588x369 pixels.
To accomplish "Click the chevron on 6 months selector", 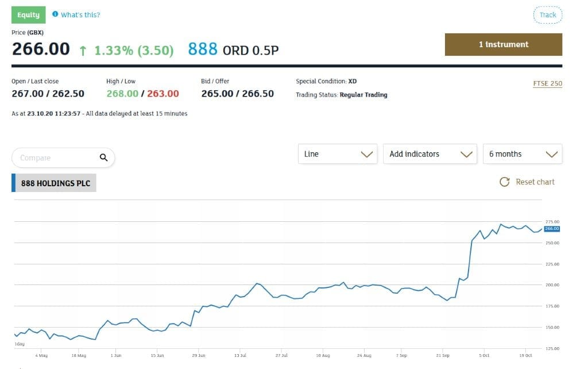I will click(x=551, y=154).
